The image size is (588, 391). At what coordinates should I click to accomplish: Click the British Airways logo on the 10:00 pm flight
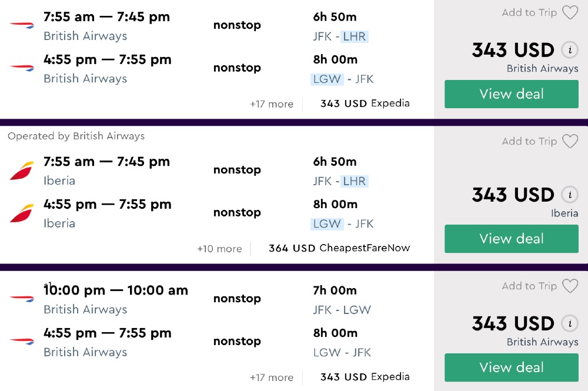(x=22, y=299)
